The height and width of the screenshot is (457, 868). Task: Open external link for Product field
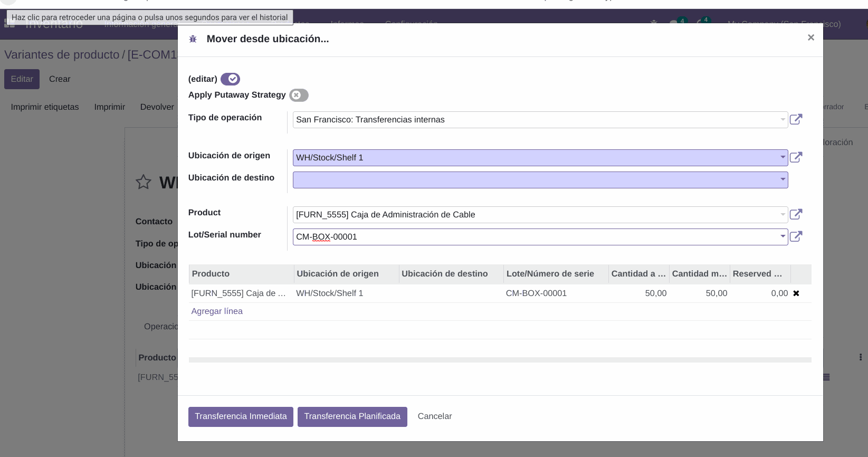pos(796,215)
